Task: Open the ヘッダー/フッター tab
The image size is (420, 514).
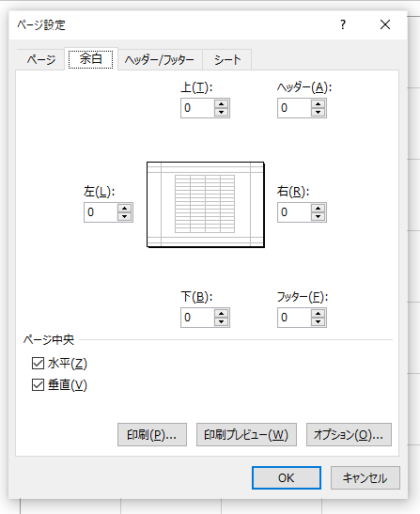Action: (160, 59)
